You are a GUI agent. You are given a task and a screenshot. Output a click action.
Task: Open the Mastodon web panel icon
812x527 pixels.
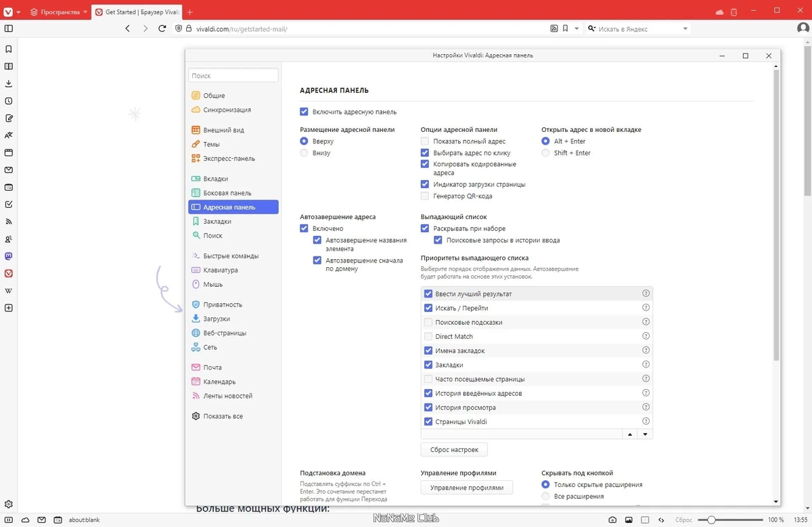pyautogui.click(x=9, y=256)
